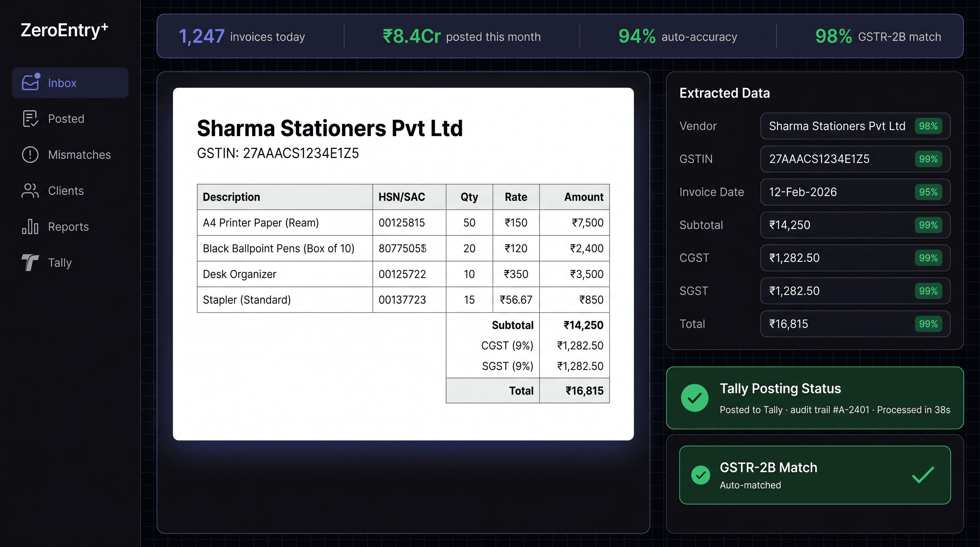980x547 pixels.
Task: Open the Inbox menu label
Action: [62, 83]
